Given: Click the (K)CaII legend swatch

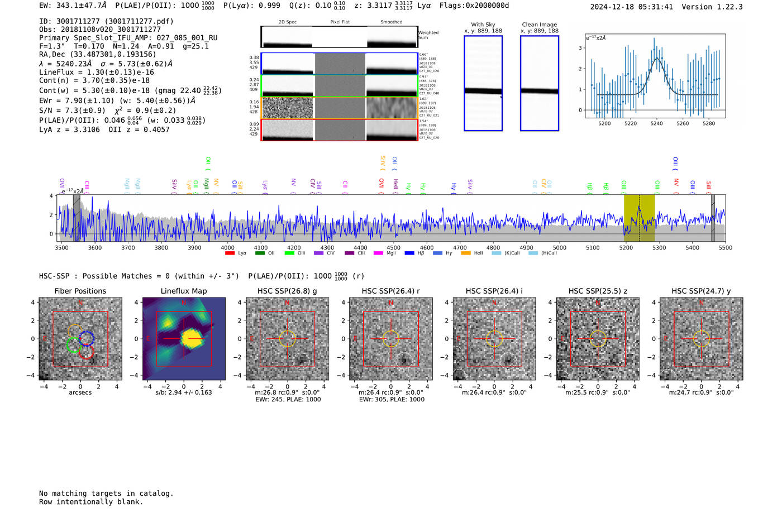Looking at the screenshot, I should coord(497,253).
